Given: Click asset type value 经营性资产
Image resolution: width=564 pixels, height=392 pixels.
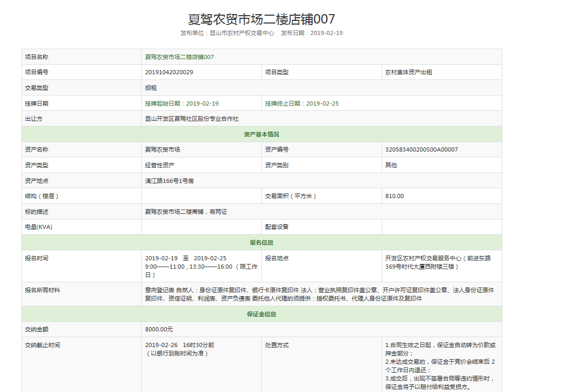Looking at the screenshot, I should tap(160, 165).
